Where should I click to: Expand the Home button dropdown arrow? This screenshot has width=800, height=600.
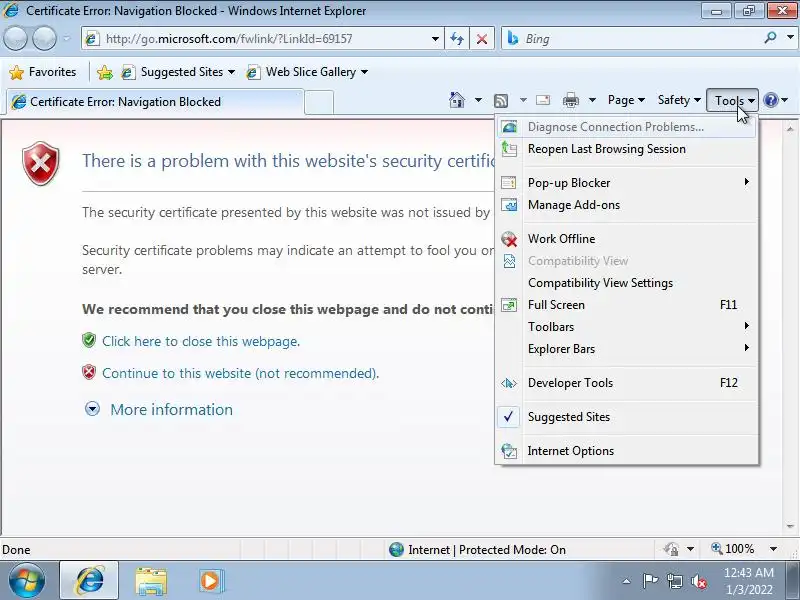click(478, 100)
